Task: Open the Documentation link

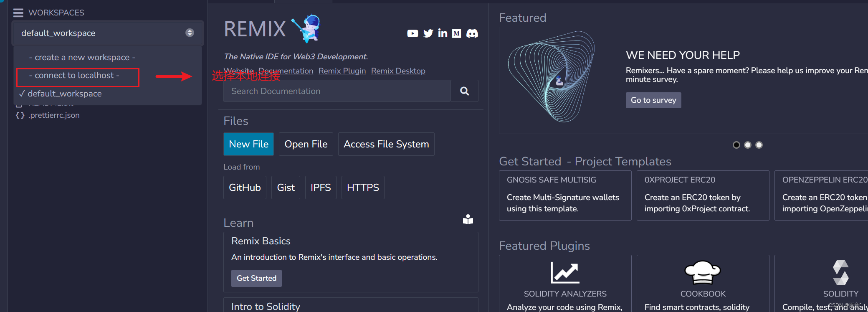Action: tap(286, 71)
